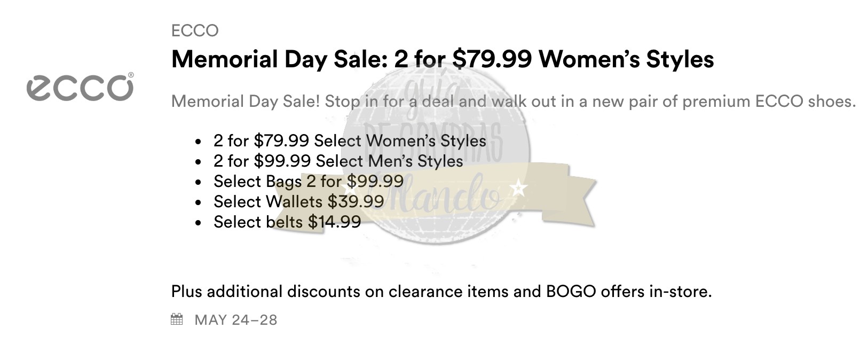Click the Select Wallets $39.99 line
Image resolution: width=868 pixels, height=344 pixels.
(298, 201)
